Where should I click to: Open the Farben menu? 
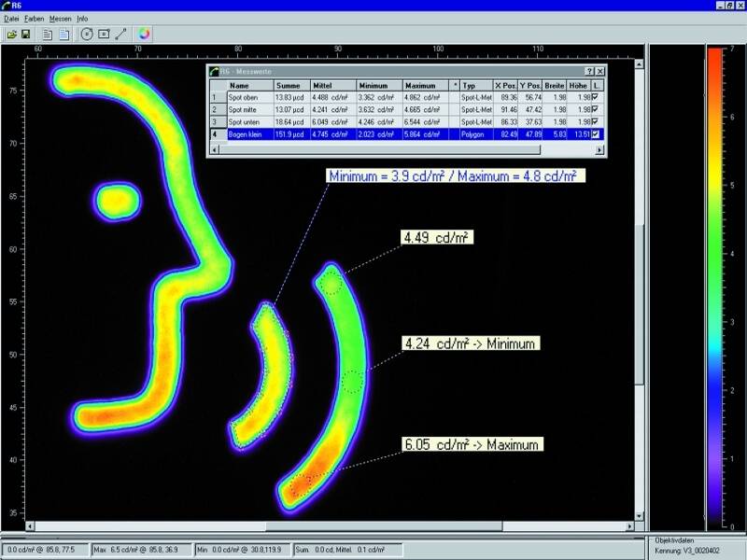(35, 19)
